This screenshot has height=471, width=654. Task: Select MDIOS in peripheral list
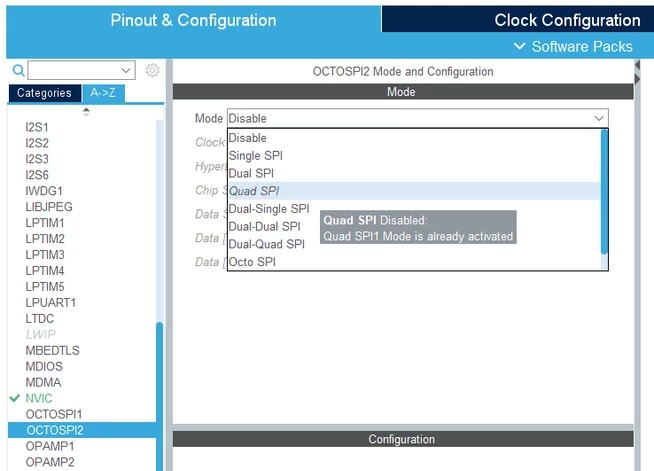pyautogui.click(x=44, y=366)
